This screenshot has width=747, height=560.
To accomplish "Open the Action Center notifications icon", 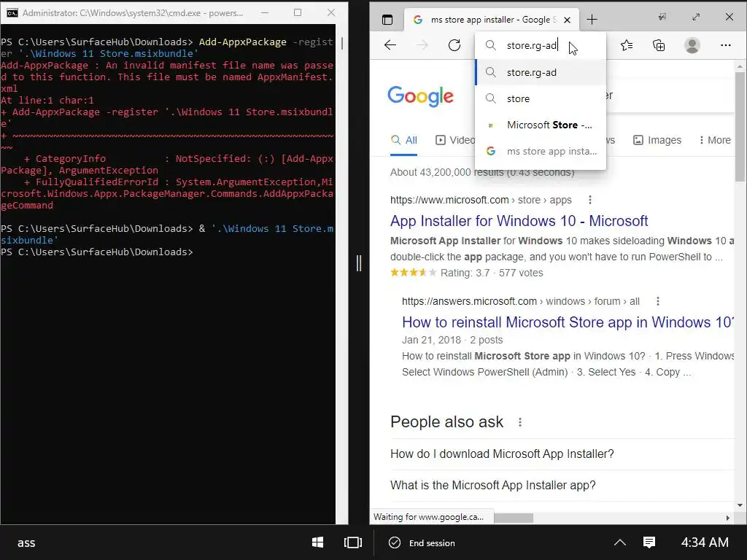I will tap(649, 542).
